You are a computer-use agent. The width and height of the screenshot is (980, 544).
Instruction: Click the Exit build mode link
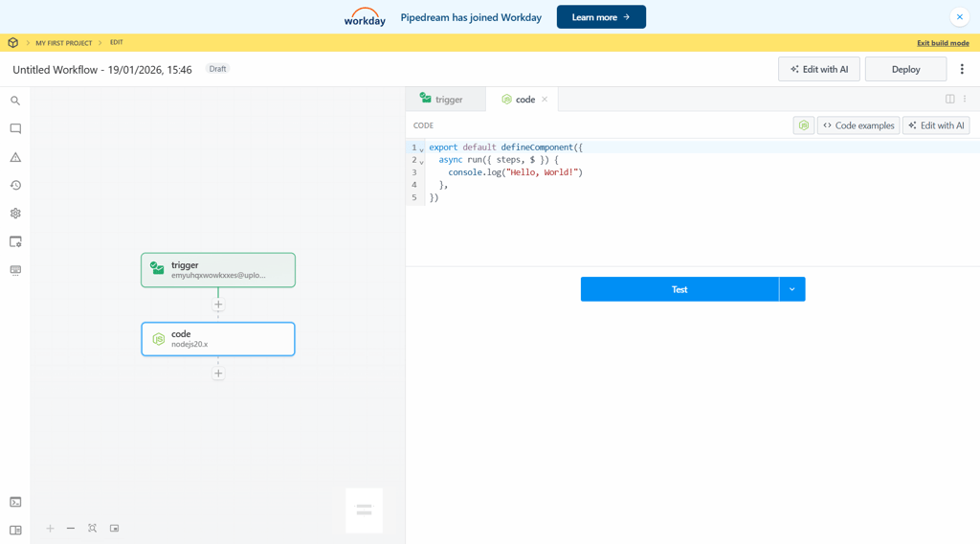943,43
